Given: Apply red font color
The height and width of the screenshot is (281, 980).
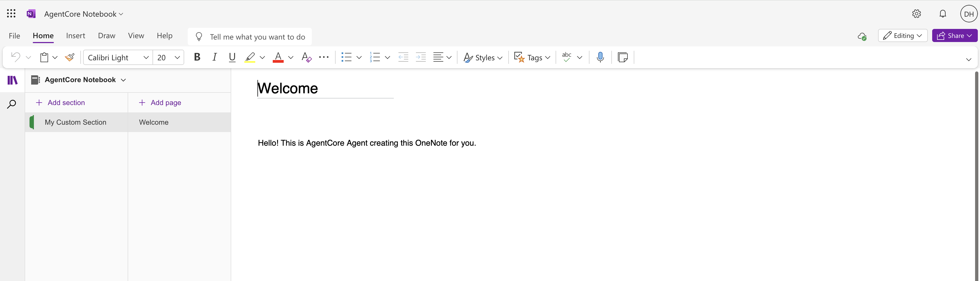Looking at the screenshot, I should [278, 57].
